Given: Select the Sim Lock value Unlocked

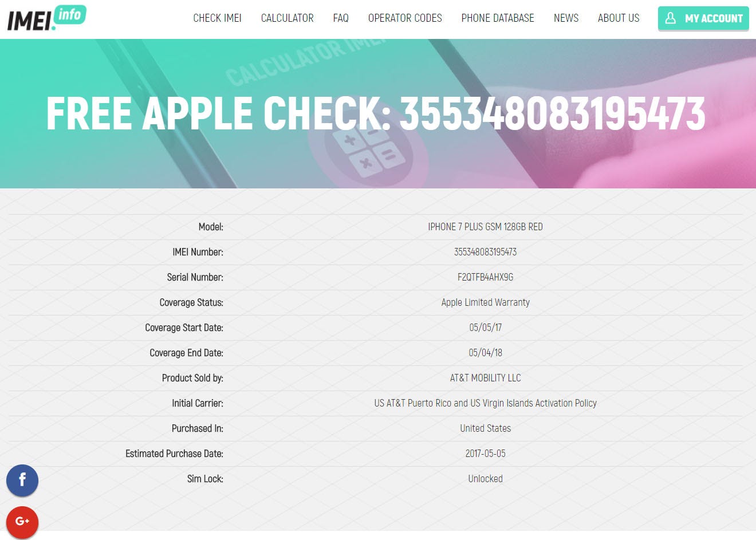Looking at the screenshot, I should [x=485, y=479].
